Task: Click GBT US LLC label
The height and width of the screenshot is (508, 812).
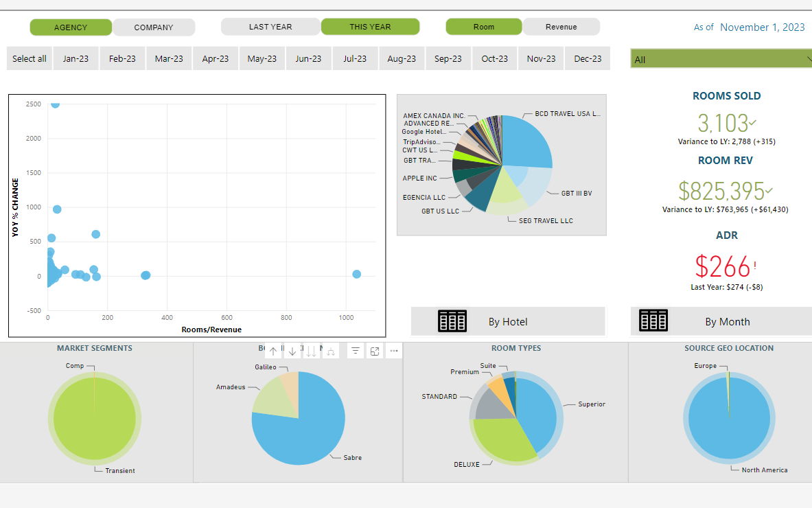Action: point(440,211)
